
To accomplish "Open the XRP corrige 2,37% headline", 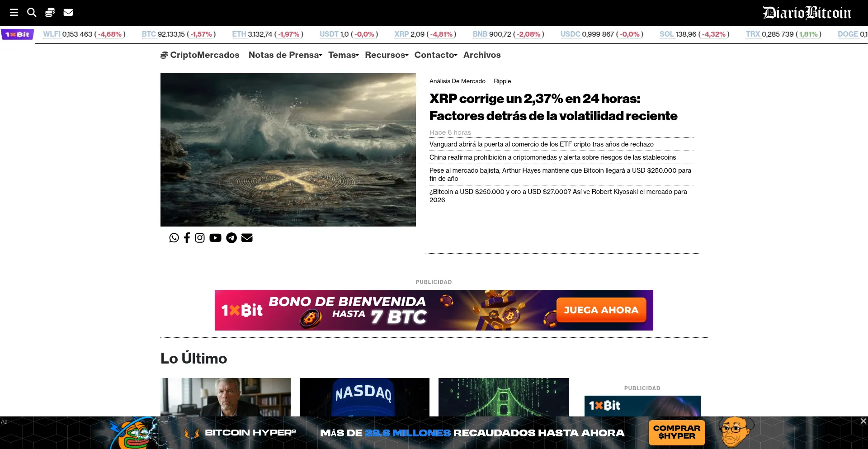I will point(553,107).
